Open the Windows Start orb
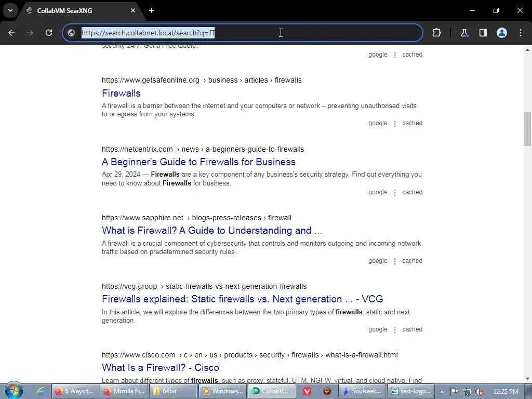Screen dimensions: 532x399 pyautogui.click(x=14, y=391)
